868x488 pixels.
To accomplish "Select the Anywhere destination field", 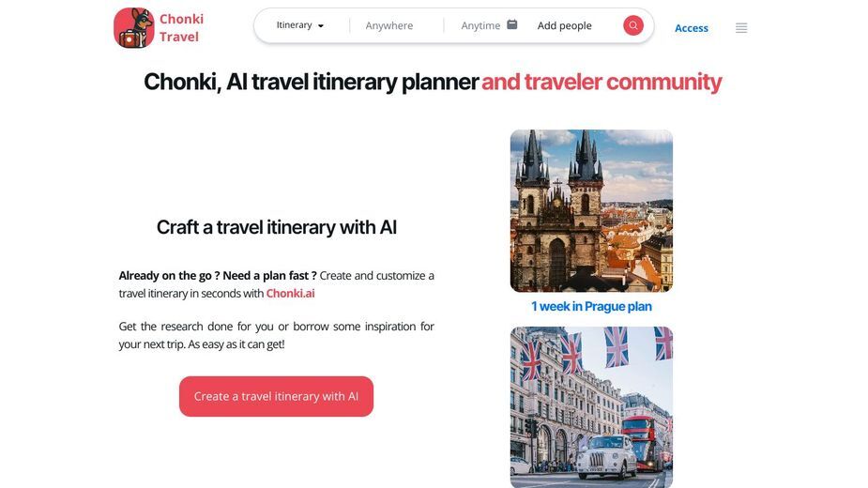I will [x=389, y=25].
